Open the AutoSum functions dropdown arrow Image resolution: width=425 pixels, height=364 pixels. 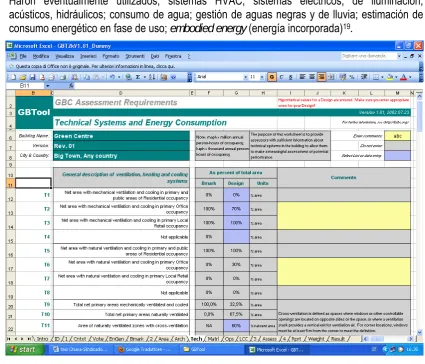145,77
